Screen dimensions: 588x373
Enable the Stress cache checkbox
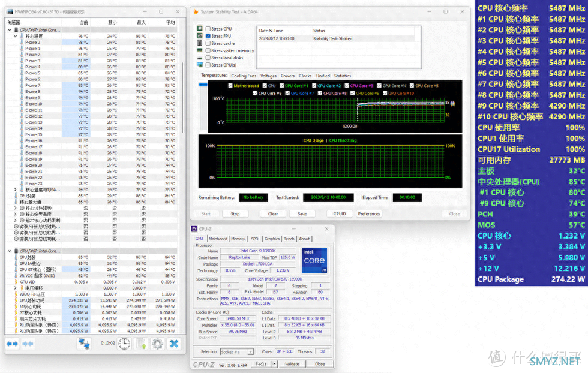click(x=208, y=43)
